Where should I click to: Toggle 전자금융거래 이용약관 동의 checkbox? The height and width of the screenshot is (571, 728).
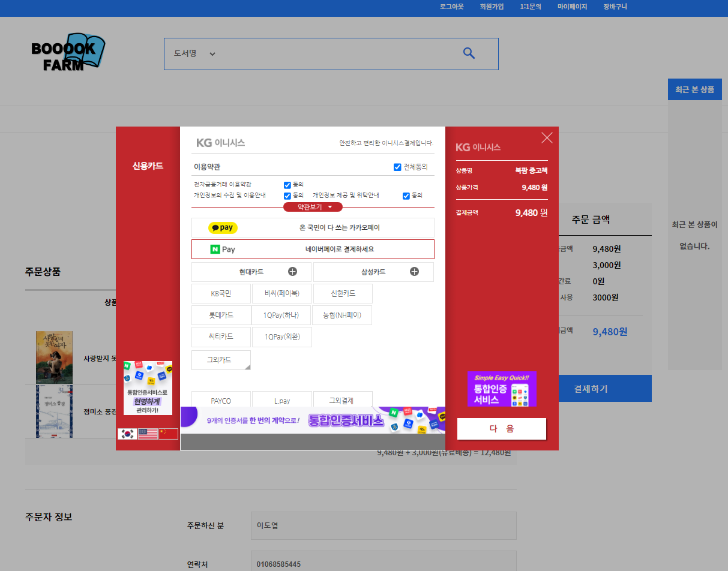[x=287, y=185]
